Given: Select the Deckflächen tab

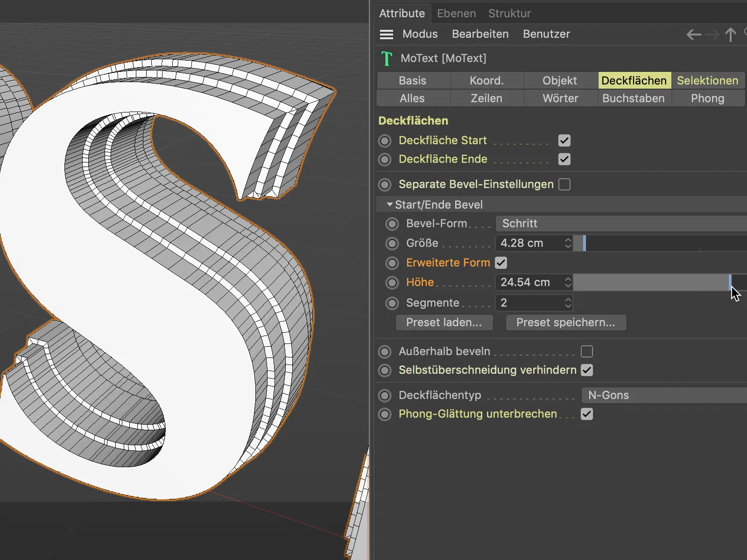Looking at the screenshot, I should tap(634, 80).
